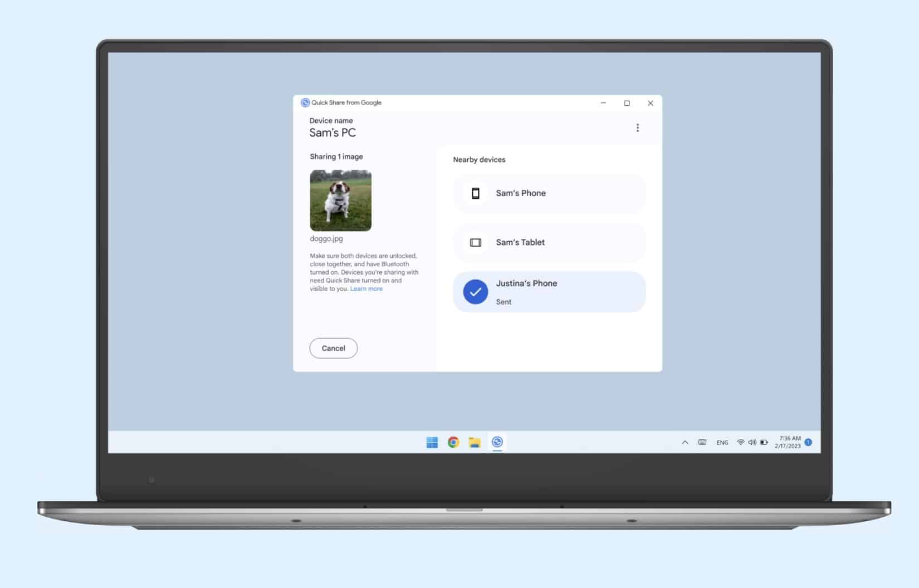Open the clock and date display
Viewport: 919px width, 588px height.
(787, 442)
